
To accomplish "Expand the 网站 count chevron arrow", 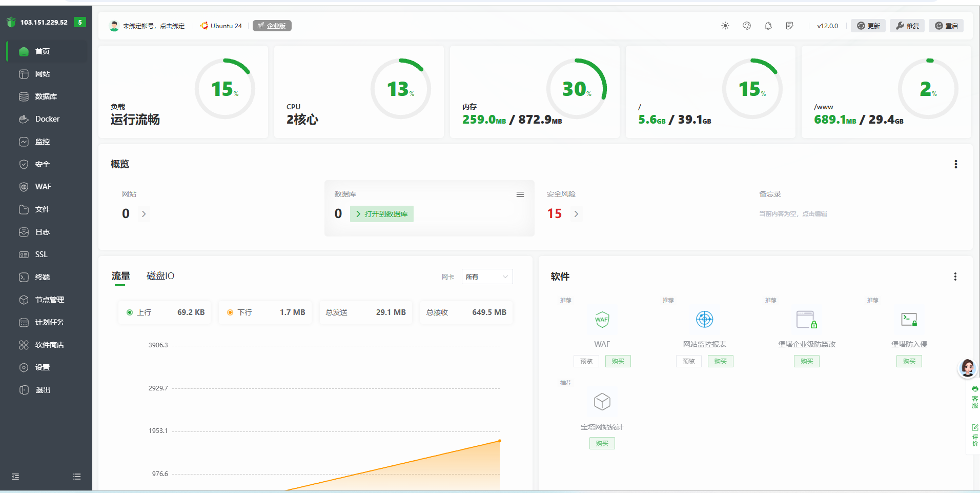I will tap(144, 214).
